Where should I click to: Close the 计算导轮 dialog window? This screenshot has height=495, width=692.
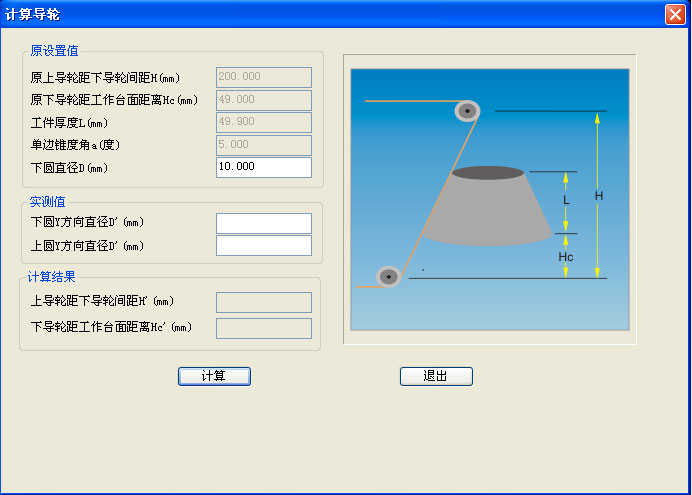pyautogui.click(x=674, y=14)
